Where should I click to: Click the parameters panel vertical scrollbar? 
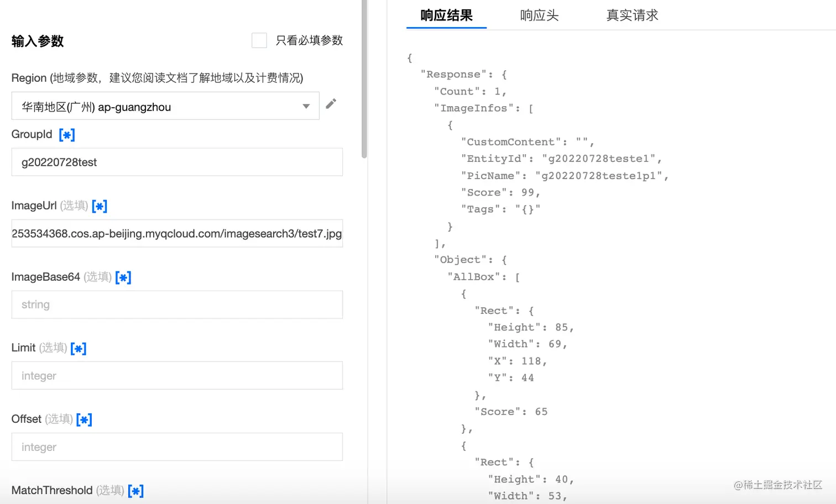click(x=364, y=79)
